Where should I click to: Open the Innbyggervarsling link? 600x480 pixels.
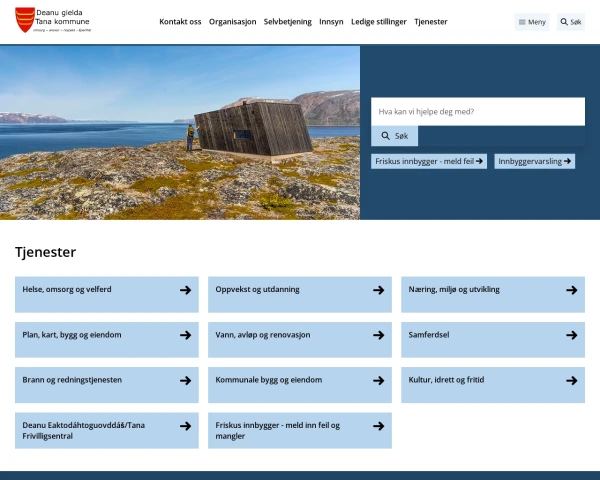535,161
